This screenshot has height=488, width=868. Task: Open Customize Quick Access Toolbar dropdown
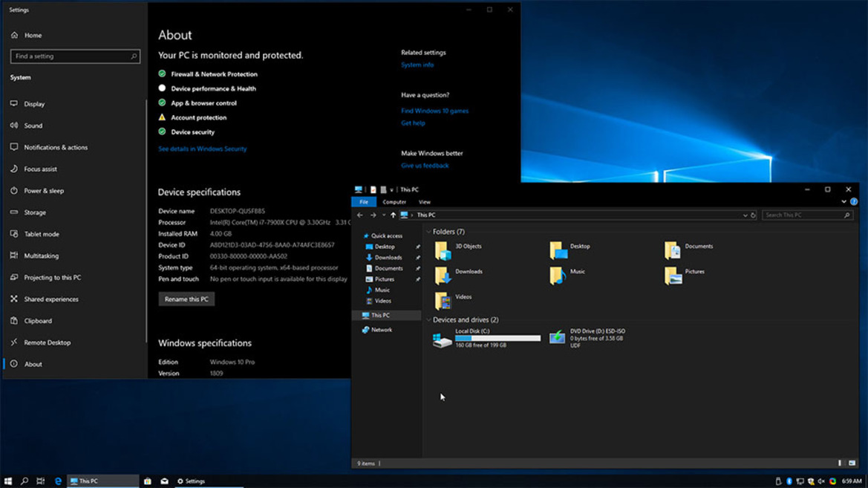click(391, 189)
